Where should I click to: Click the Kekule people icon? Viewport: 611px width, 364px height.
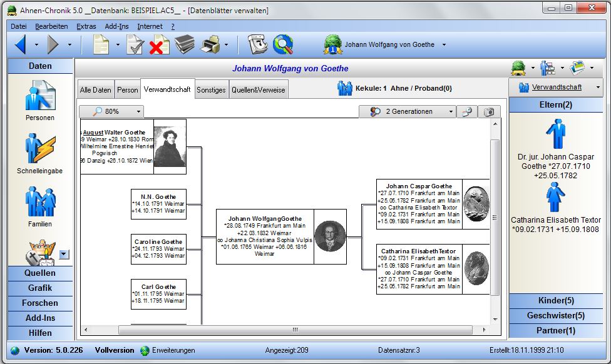[345, 88]
